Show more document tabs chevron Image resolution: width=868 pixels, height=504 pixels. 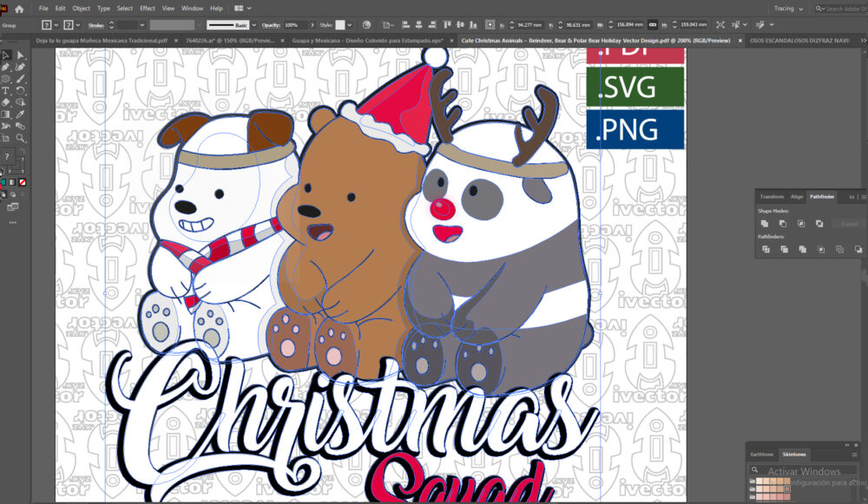(x=863, y=41)
